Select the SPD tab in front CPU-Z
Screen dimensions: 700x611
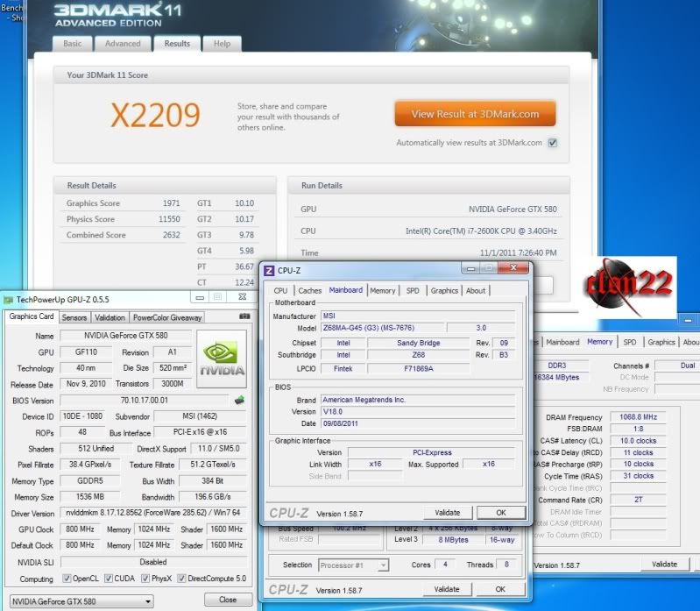pos(413,291)
